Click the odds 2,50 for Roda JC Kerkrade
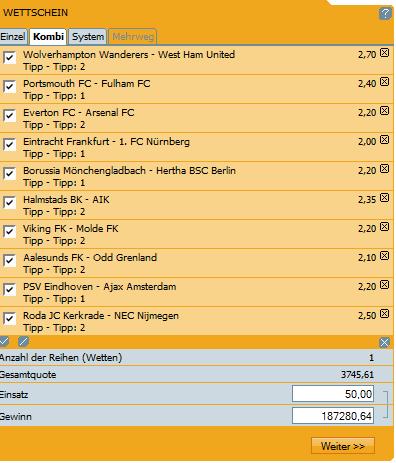The width and height of the screenshot is (396, 463). pos(367,315)
